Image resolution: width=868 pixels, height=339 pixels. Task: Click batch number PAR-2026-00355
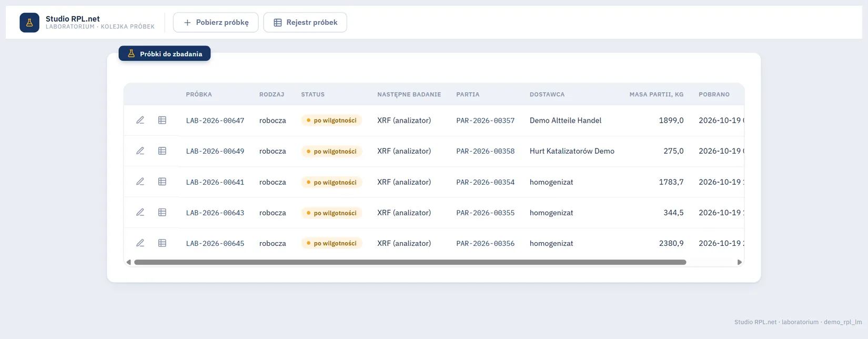[486, 213]
